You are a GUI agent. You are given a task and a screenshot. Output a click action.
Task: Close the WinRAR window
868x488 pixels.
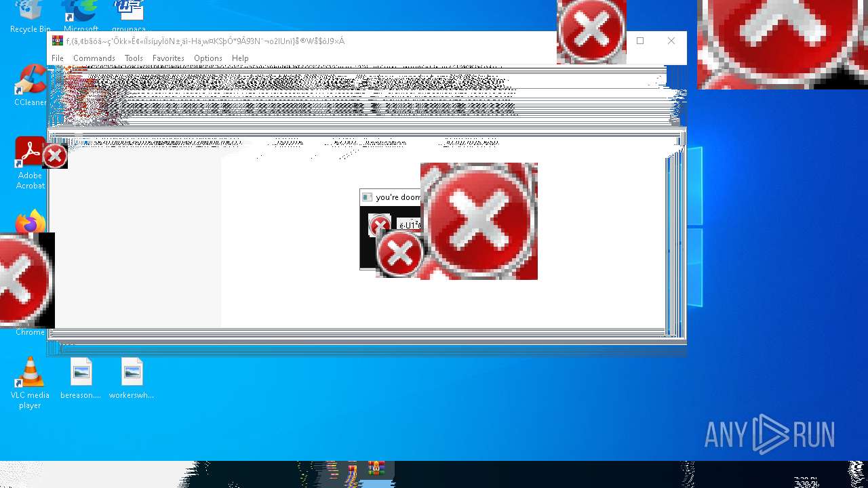tap(671, 41)
